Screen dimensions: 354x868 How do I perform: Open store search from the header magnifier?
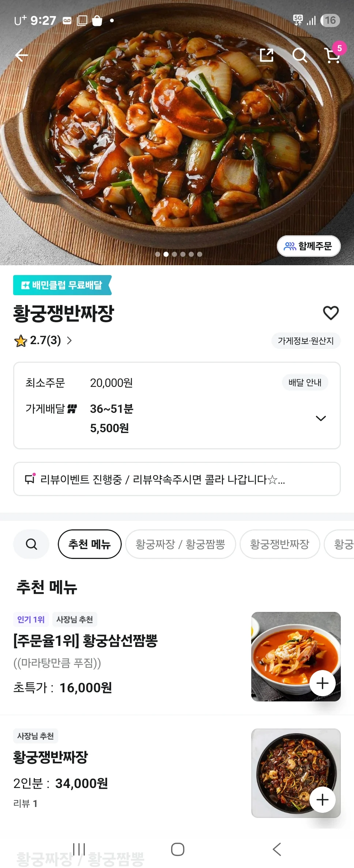click(x=300, y=56)
